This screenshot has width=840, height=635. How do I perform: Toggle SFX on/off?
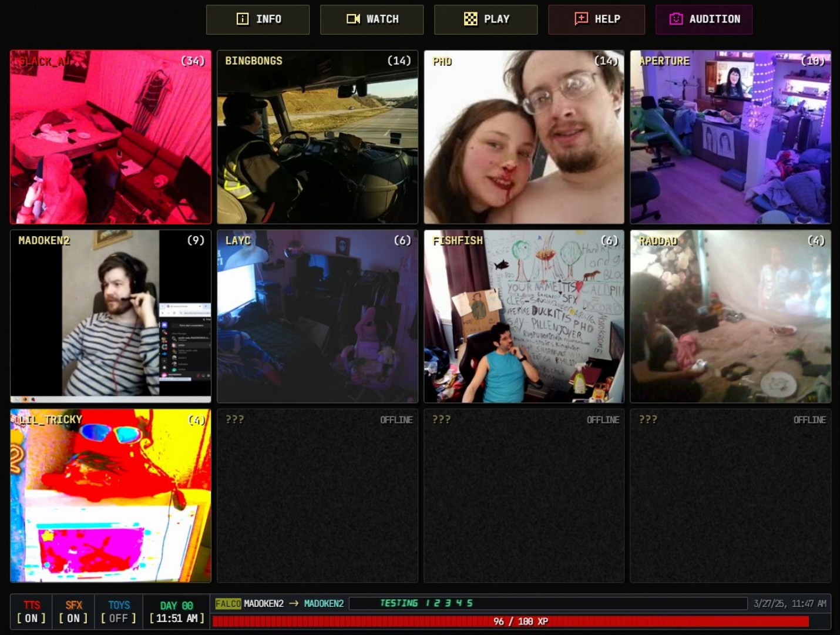point(73,612)
